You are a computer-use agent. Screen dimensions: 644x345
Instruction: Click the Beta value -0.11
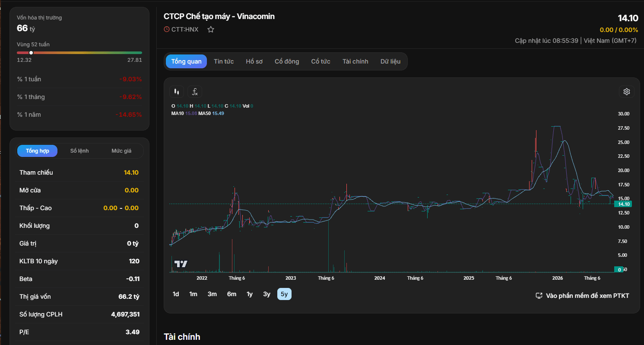[133, 279]
